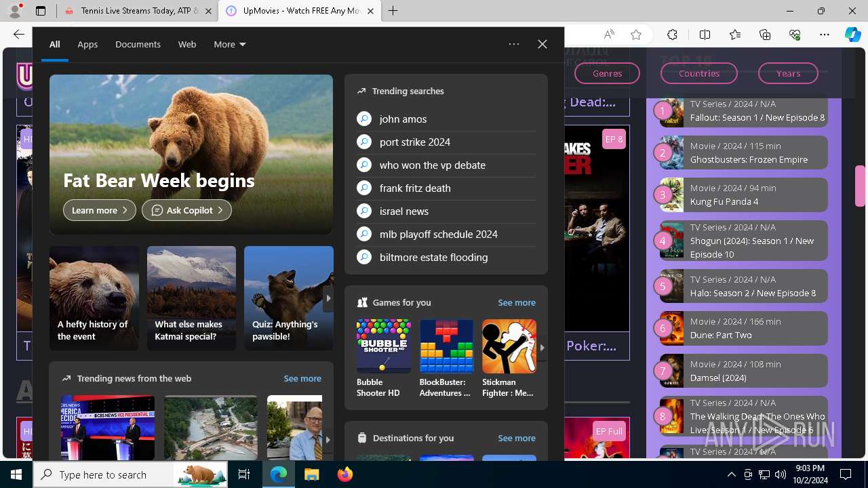Screen dimensions: 868x488
Task: Click See more for Destinations for you
Action: (x=517, y=438)
